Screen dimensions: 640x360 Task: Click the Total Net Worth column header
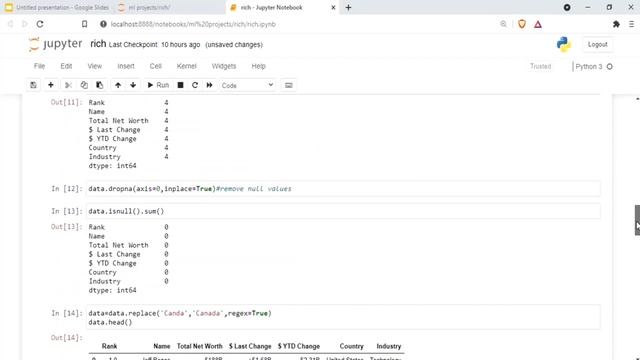(x=200, y=346)
